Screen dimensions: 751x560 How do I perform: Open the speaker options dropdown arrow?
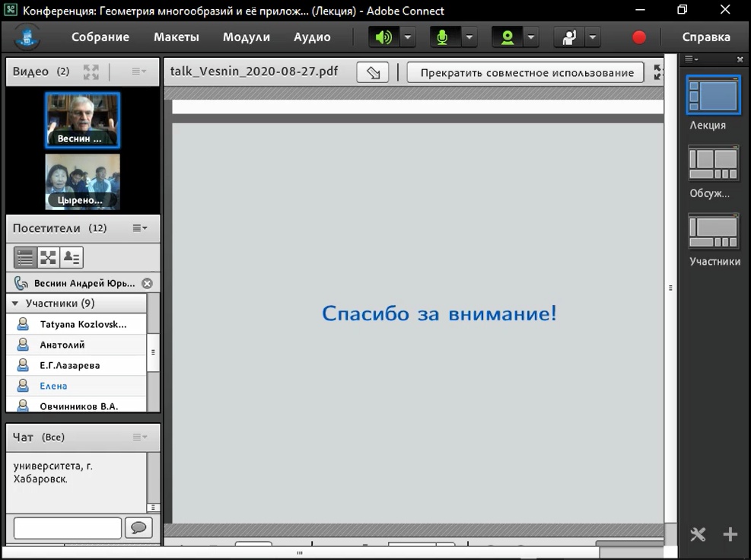tap(408, 37)
